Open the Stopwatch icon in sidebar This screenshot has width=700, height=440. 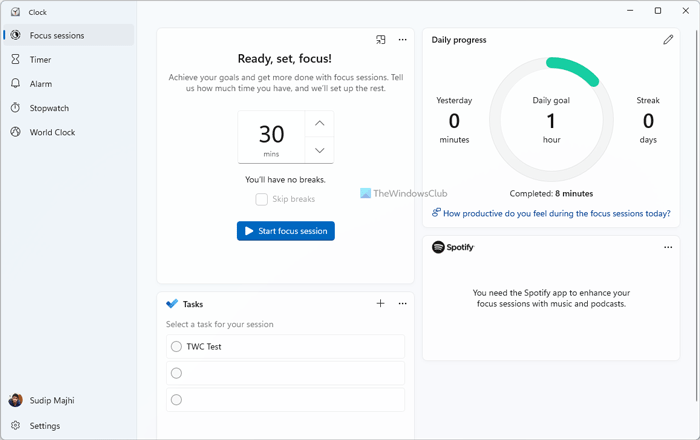pos(16,108)
